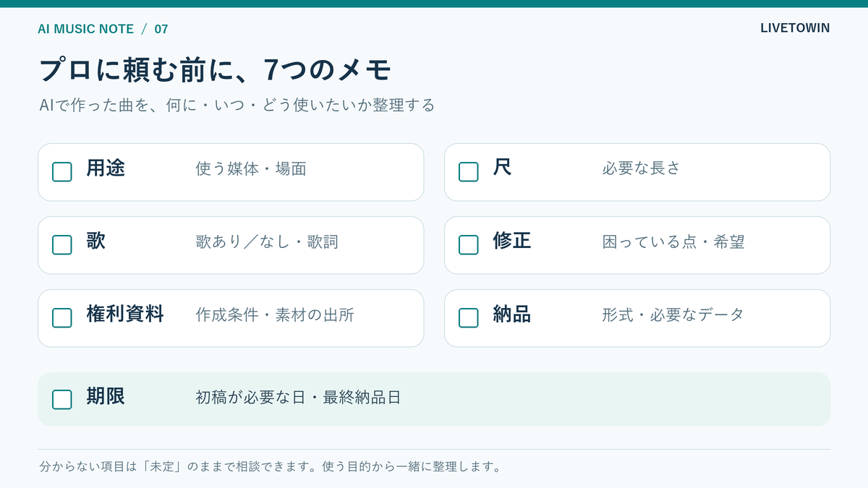Viewport: 868px width, 488px height.
Task: Click the footer note about 未定
Action: tap(271, 467)
